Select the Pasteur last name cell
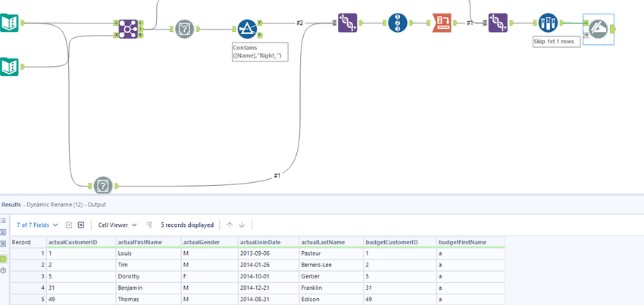Image resolution: width=644 pixels, height=305 pixels. [x=331, y=253]
